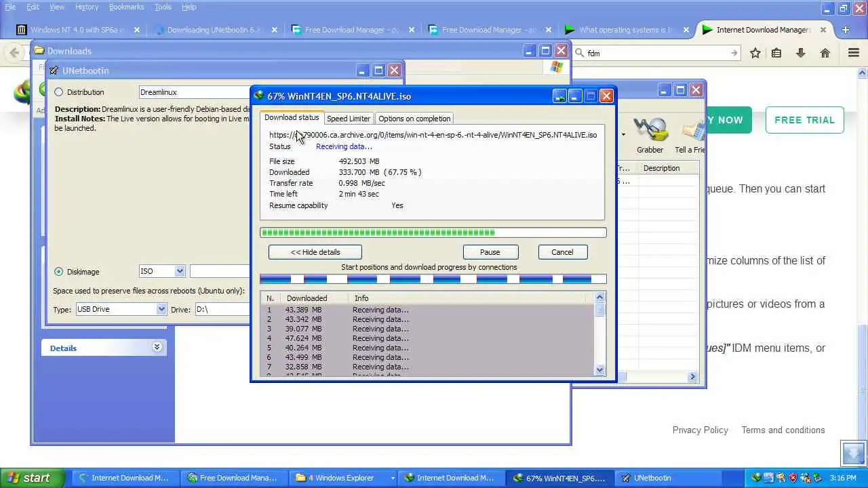Click the folder icon in Downloads title bar

pyautogui.click(x=39, y=51)
